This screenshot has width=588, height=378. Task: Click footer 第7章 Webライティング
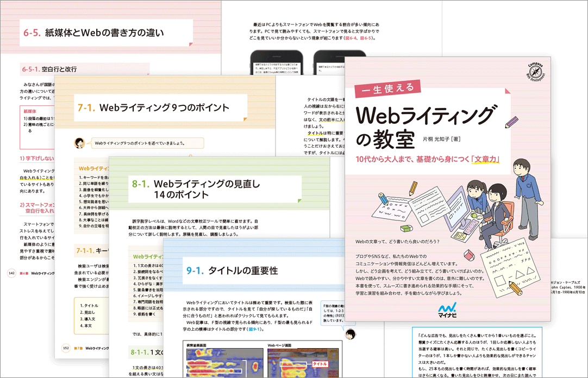pos(91,349)
